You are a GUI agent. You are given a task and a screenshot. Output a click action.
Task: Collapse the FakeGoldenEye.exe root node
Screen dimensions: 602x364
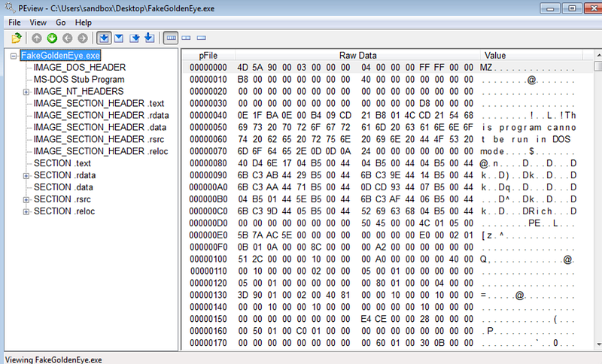pos(14,56)
